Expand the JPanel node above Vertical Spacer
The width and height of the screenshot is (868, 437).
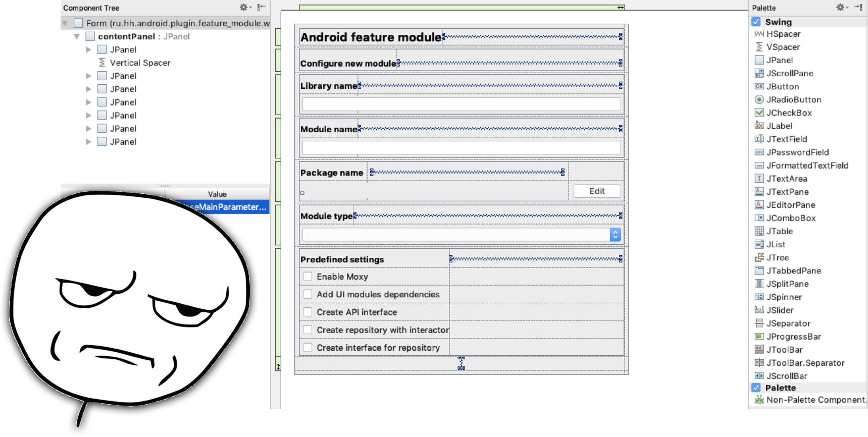(x=89, y=49)
